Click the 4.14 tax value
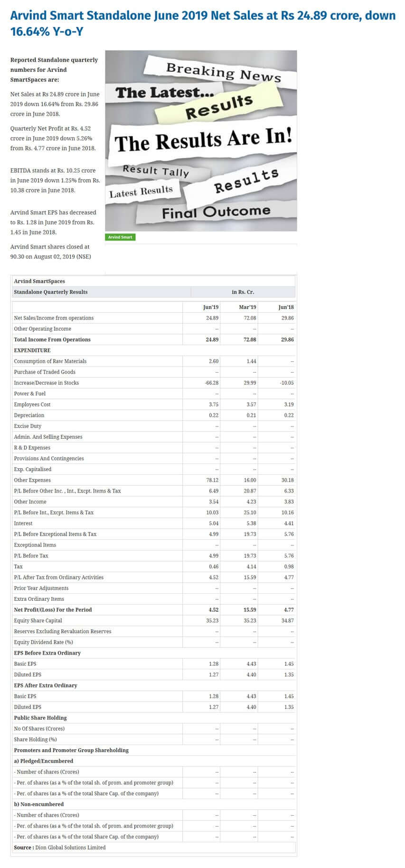This screenshot has height=868, width=405. click(251, 567)
